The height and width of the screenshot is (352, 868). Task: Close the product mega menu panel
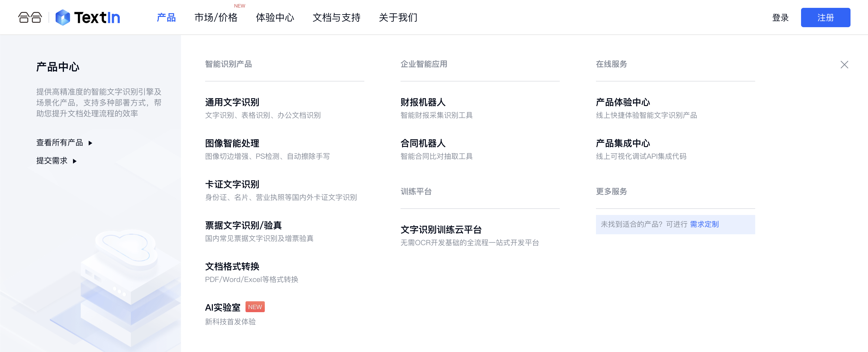[x=844, y=64]
